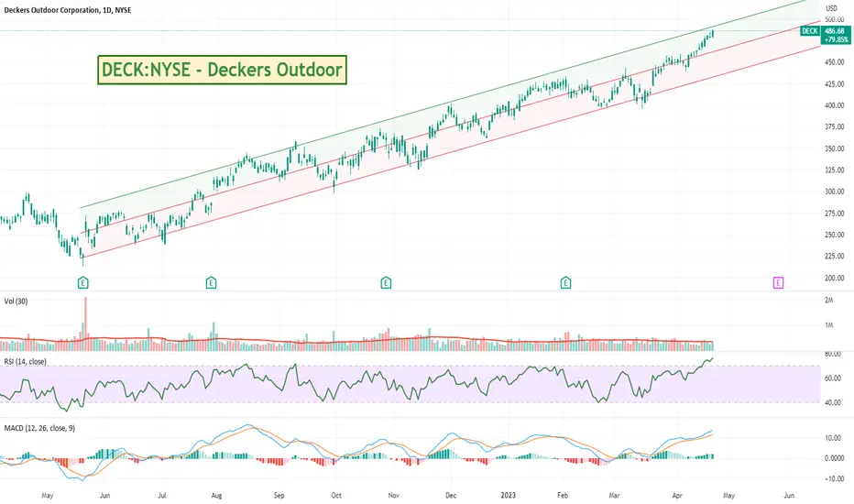Image resolution: width=854 pixels, height=504 pixels.
Task: Click the 60.00 RSI axis label
Action: point(833,378)
